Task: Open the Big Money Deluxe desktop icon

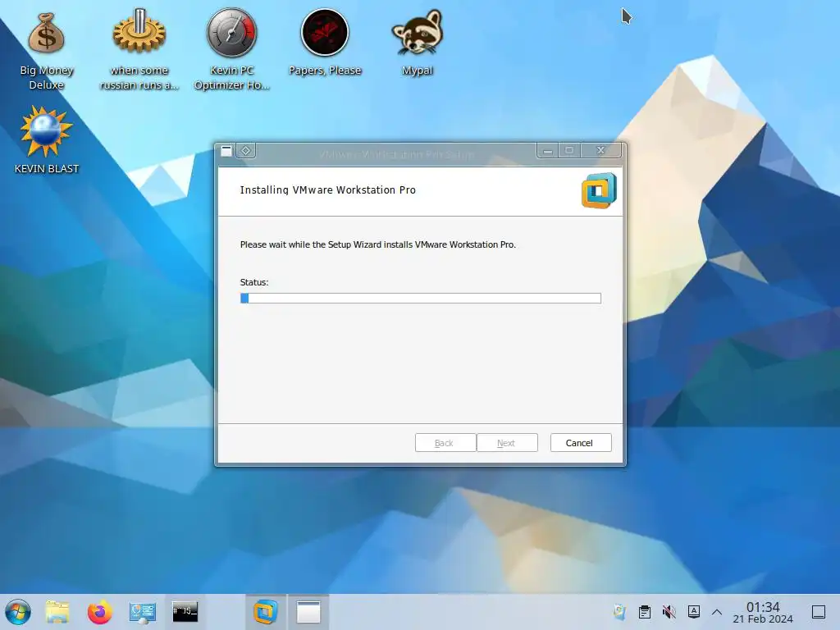Action: tap(46, 51)
